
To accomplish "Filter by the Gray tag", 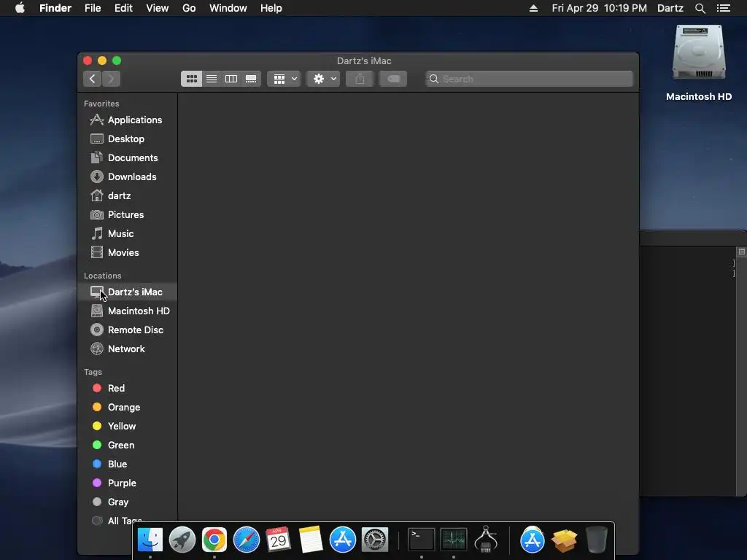I will tap(127, 502).
